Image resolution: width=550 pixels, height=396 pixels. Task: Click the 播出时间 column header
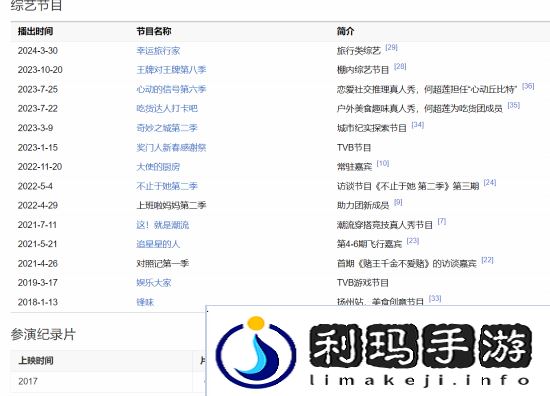click(35, 31)
